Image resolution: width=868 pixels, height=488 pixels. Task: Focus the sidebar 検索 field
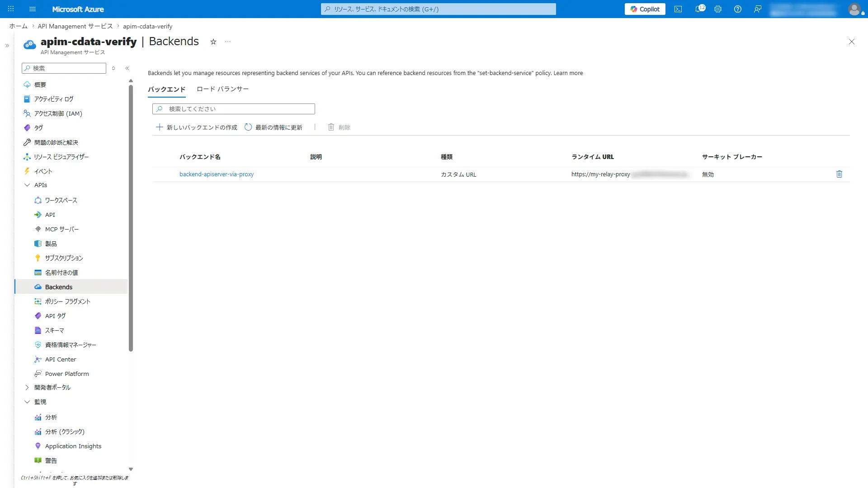coord(64,68)
